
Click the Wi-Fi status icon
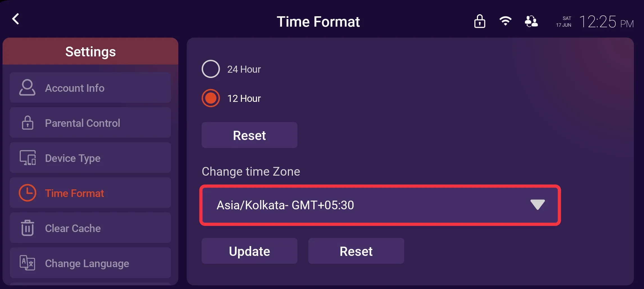[x=505, y=21]
